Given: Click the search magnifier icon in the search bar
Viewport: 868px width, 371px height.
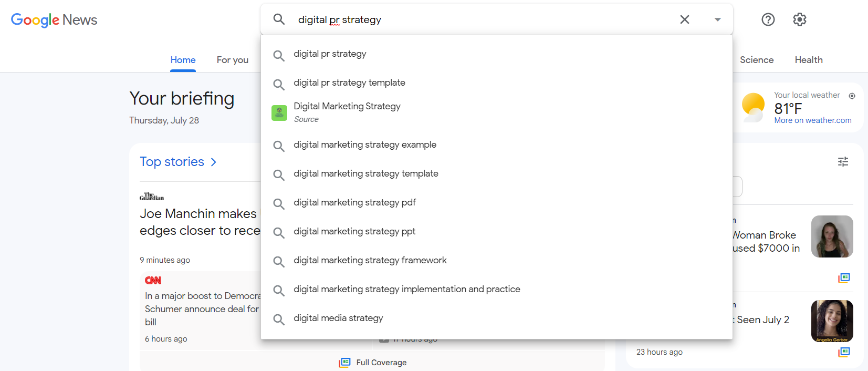Looking at the screenshot, I should pos(279,19).
